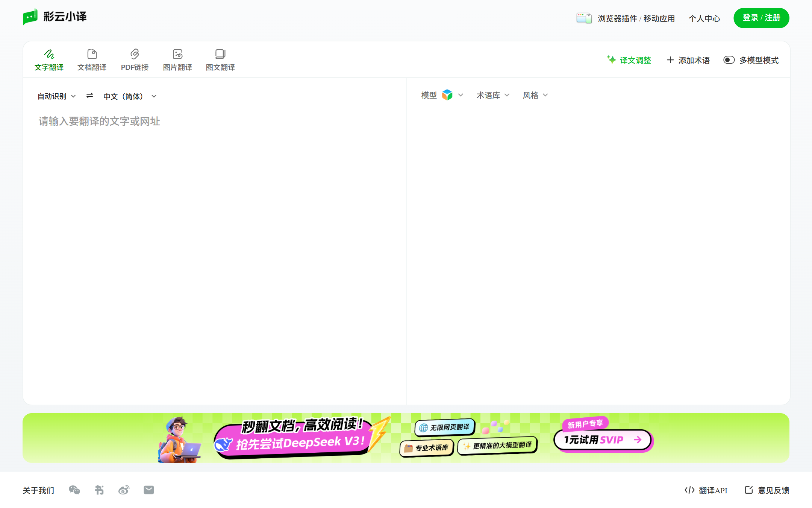Image resolution: width=812 pixels, height=508 pixels.
Task: Click the PDF链接 paperclip icon
Action: tap(135, 54)
